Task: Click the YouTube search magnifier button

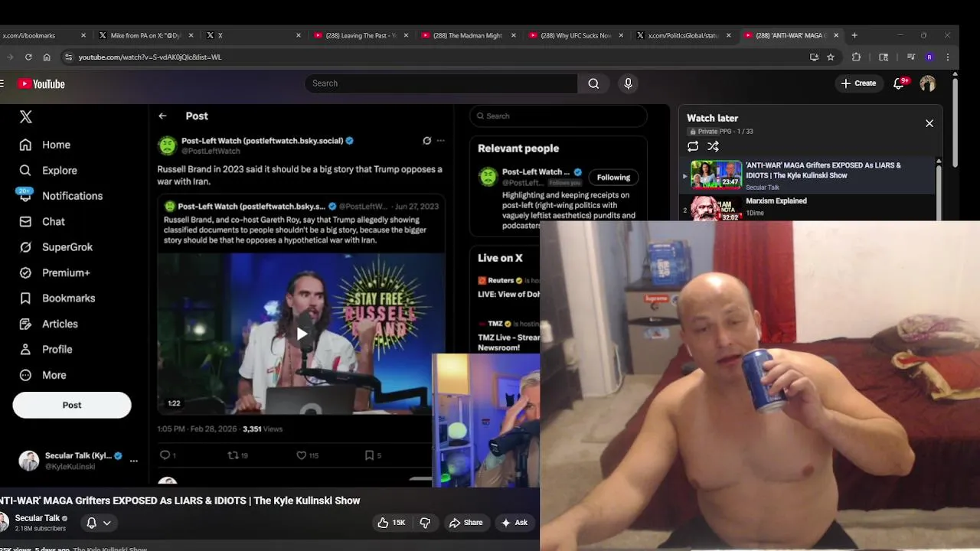Action: [593, 83]
